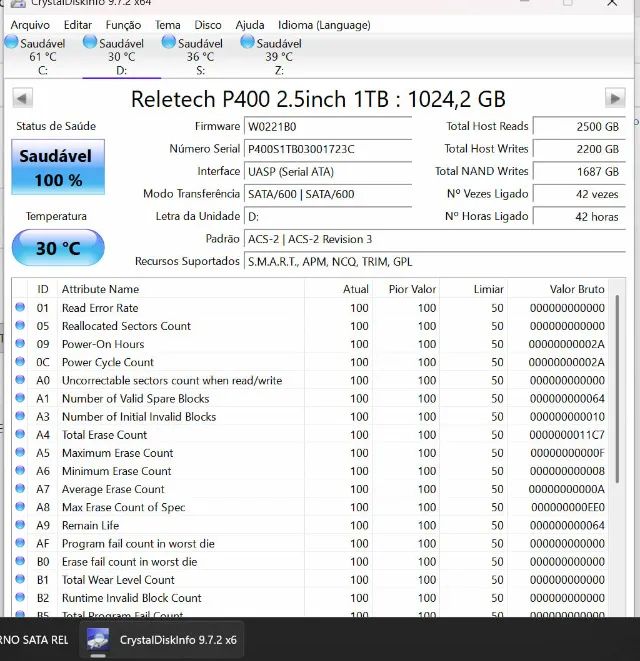
Task: Click CrystalDiskInfo 9.7.2 taskbar button
Action: pyautogui.click(x=162, y=640)
